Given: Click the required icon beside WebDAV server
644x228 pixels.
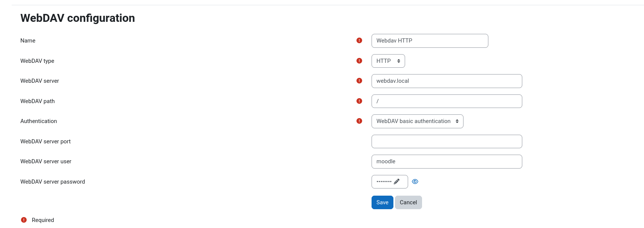Looking at the screenshot, I should tap(359, 81).
